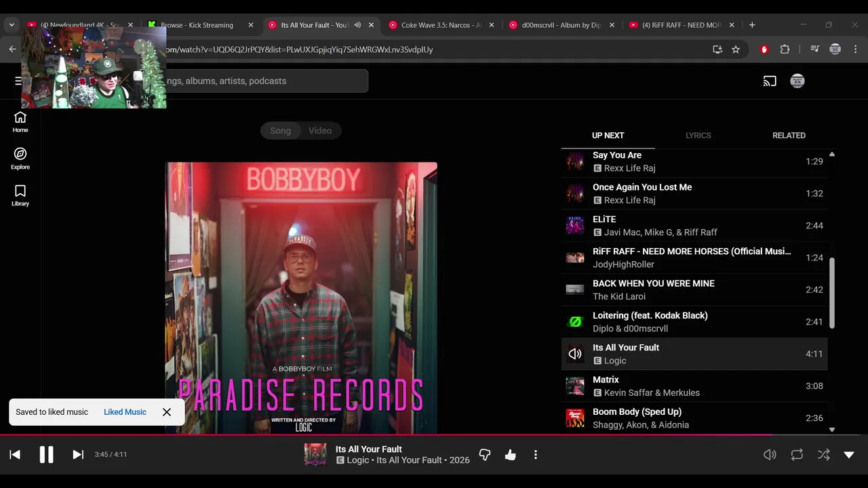This screenshot has width=868, height=488.
Task: Click the Liked Music link
Action: pyautogui.click(x=125, y=412)
